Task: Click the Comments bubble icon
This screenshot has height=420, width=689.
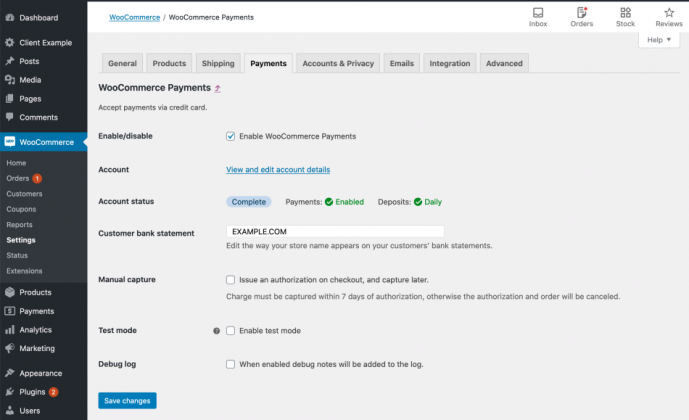Action: (x=10, y=117)
